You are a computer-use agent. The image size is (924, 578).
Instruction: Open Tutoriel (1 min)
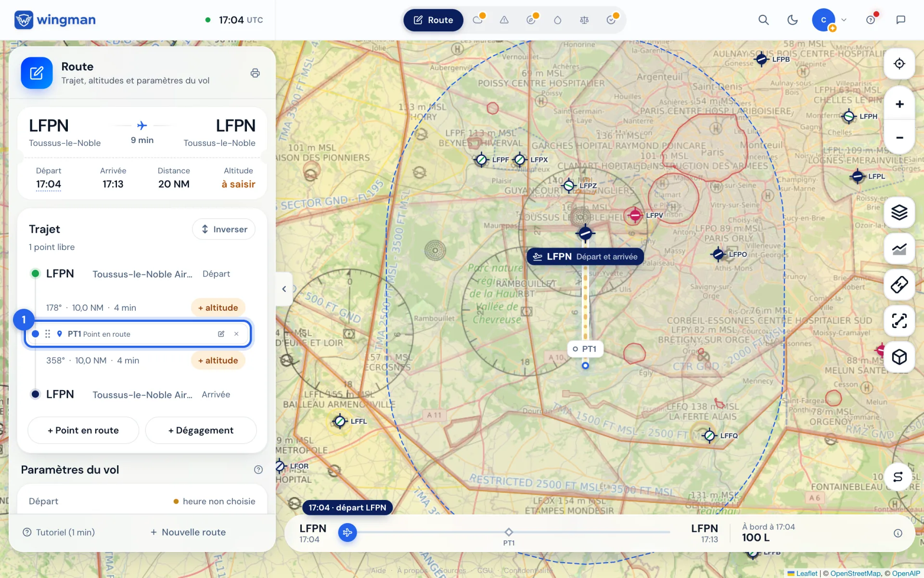[59, 532]
